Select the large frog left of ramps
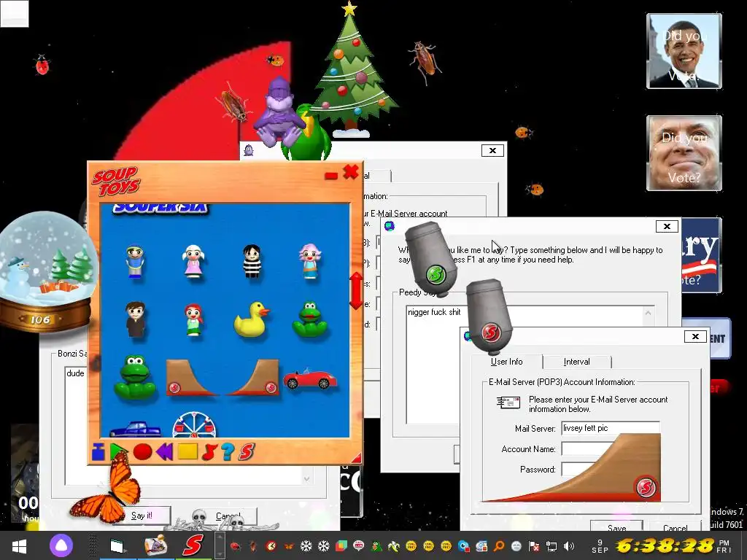 click(x=135, y=377)
